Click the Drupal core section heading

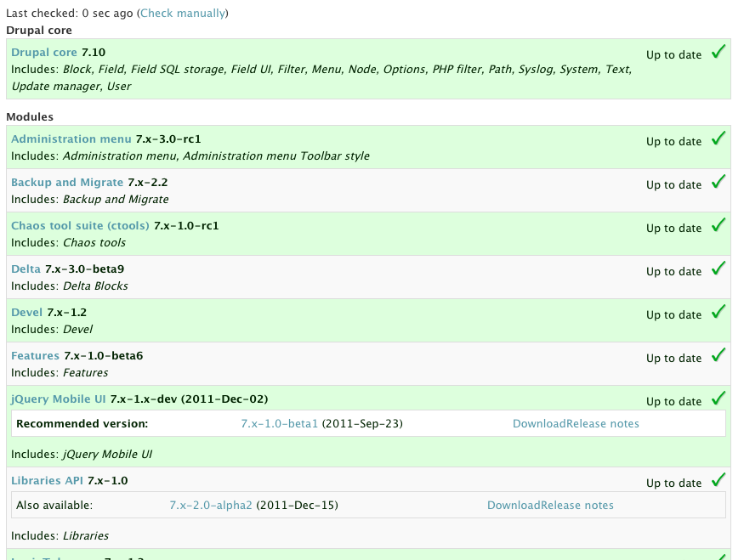[x=39, y=31]
